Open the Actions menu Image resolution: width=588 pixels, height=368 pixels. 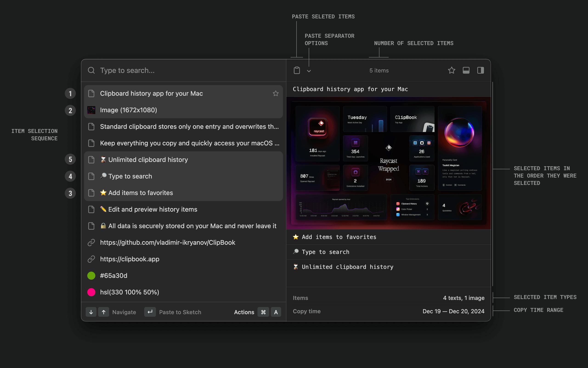coord(244,312)
